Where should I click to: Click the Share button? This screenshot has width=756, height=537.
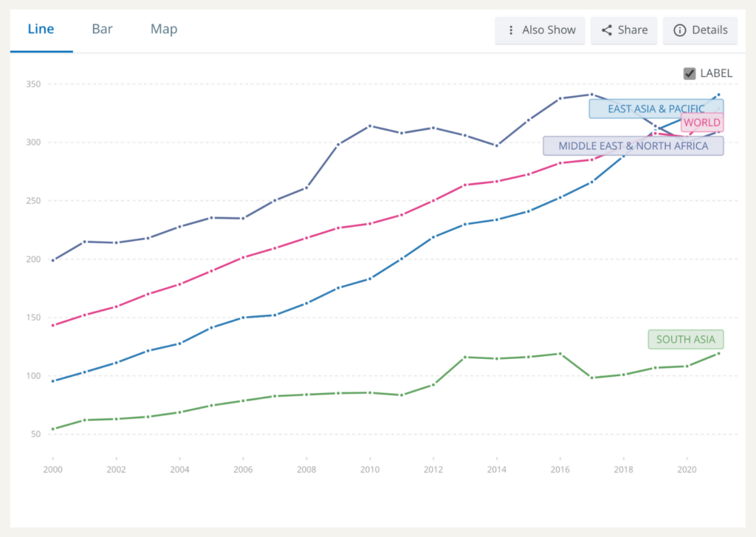(x=624, y=30)
